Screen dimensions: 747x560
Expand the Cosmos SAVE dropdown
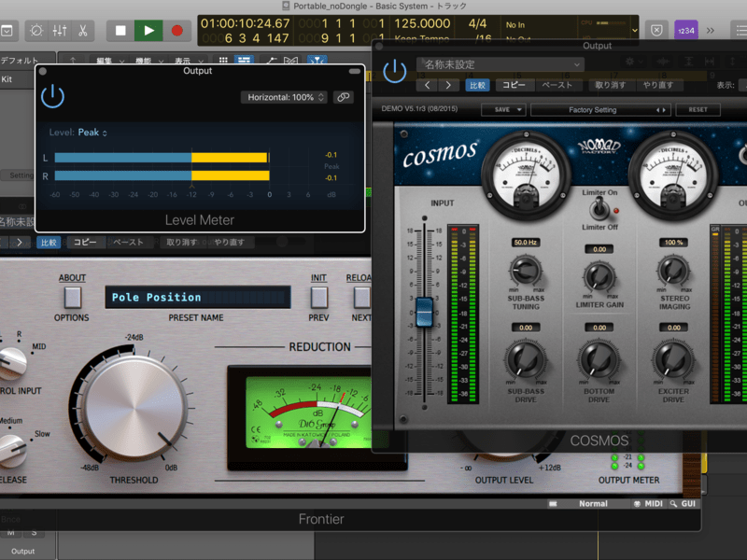(503, 109)
